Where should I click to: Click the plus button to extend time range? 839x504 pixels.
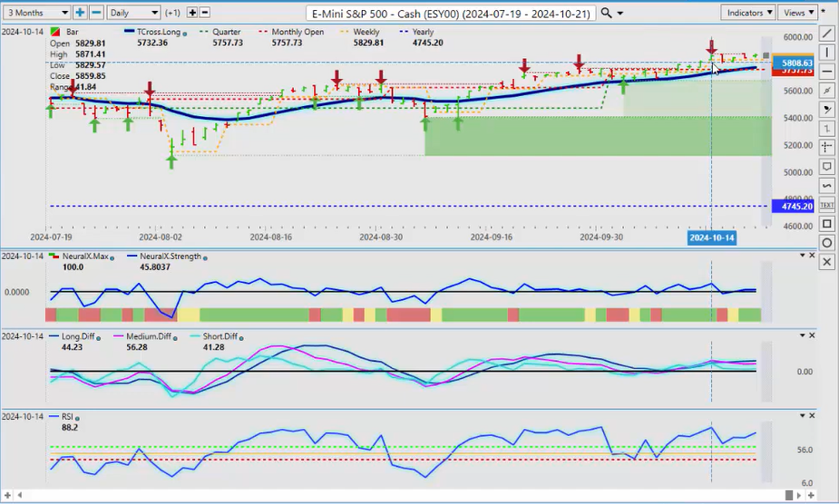(80, 13)
